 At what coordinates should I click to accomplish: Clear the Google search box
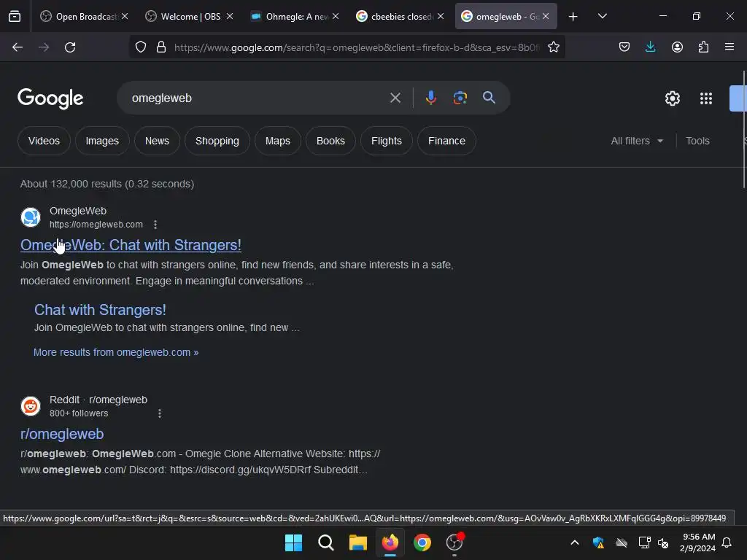coord(395,98)
